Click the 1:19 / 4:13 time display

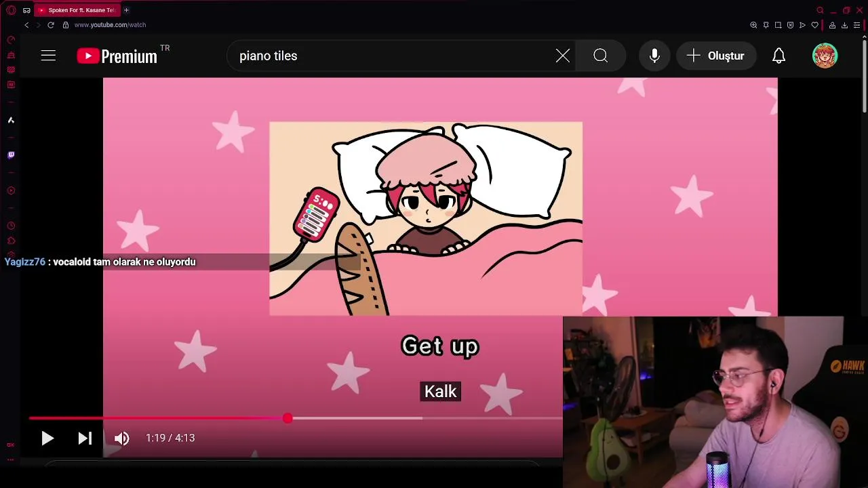tap(170, 438)
